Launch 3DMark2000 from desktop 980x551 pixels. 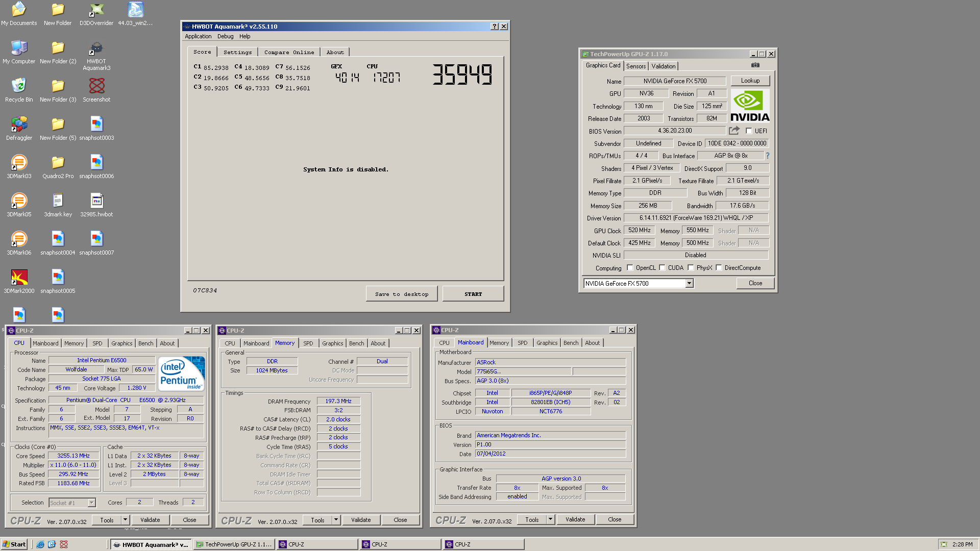pos(19,282)
